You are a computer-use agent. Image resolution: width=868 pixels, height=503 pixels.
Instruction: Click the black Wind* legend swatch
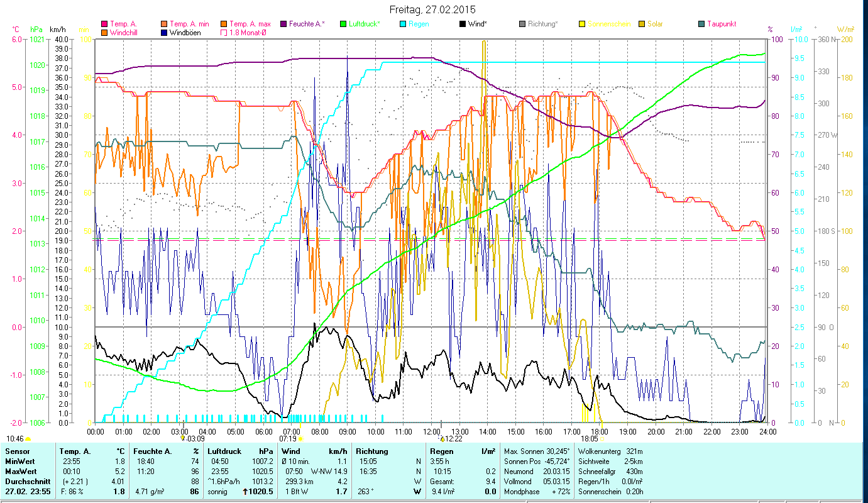click(x=463, y=25)
